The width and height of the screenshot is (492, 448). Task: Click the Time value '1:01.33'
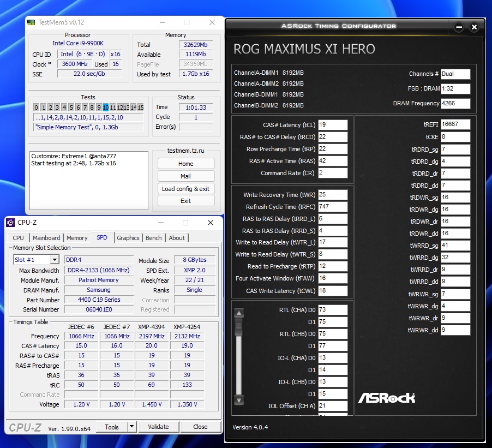195,107
